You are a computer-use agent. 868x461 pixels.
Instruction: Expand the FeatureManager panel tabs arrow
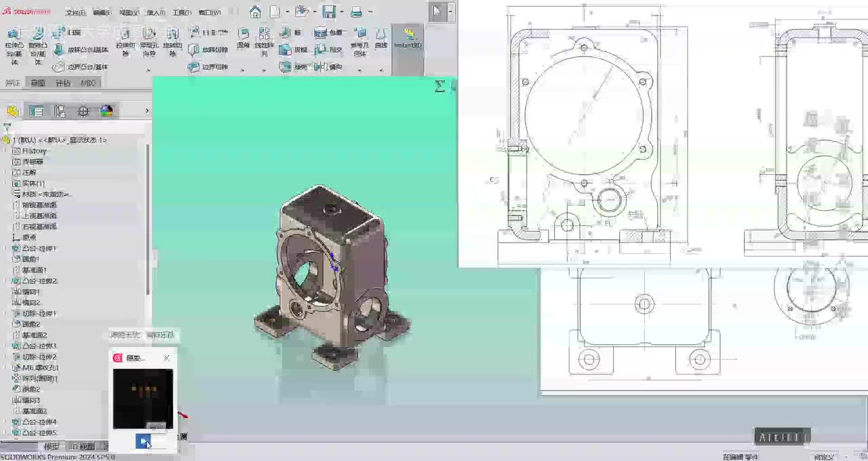pyautogui.click(x=146, y=111)
